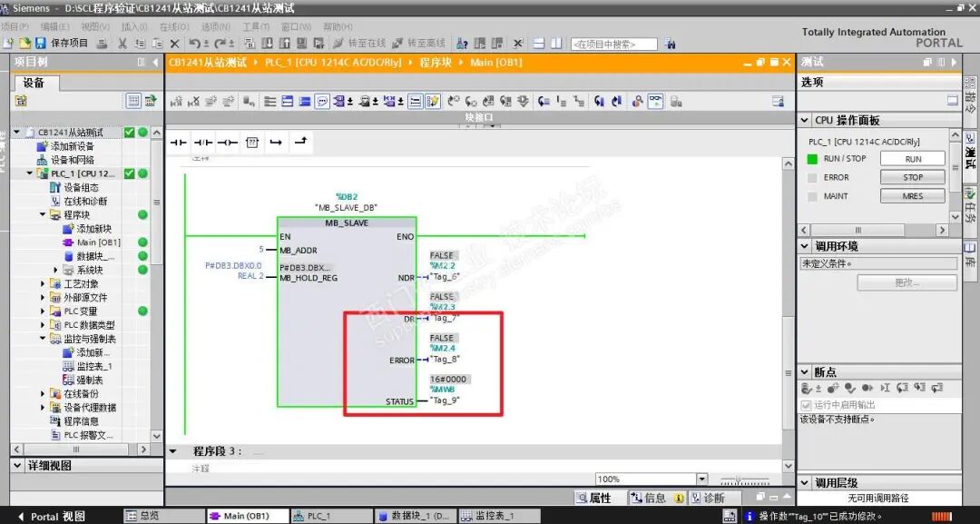Insert a normally open contact
The image size is (980, 524).
(x=179, y=143)
